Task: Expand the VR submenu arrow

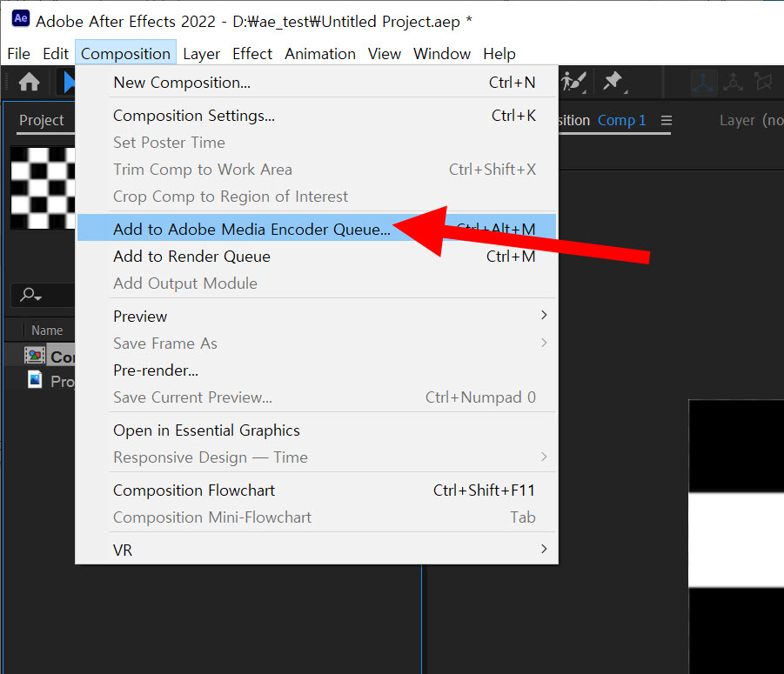Action: tap(544, 549)
